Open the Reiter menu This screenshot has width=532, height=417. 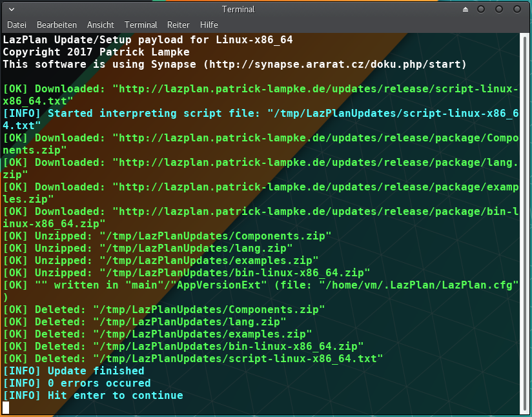tap(178, 25)
